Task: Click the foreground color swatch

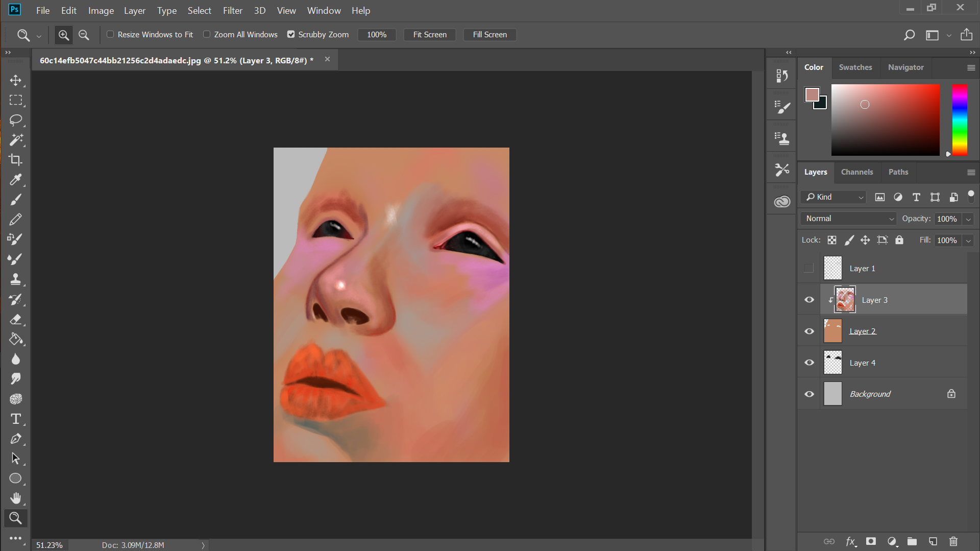Action: [x=812, y=94]
